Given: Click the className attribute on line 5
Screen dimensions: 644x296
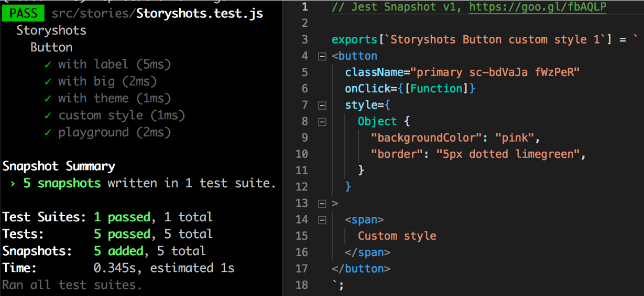Looking at the screenshot, I should coord(462,72).
